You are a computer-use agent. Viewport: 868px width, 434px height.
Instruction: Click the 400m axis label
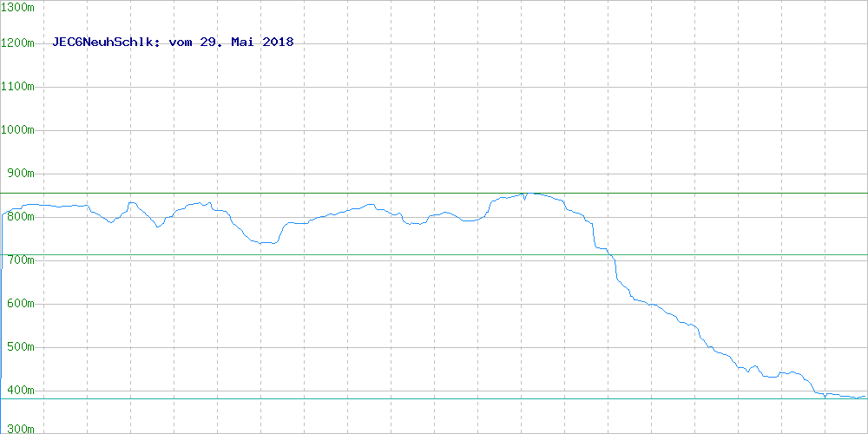pos(21,391)
